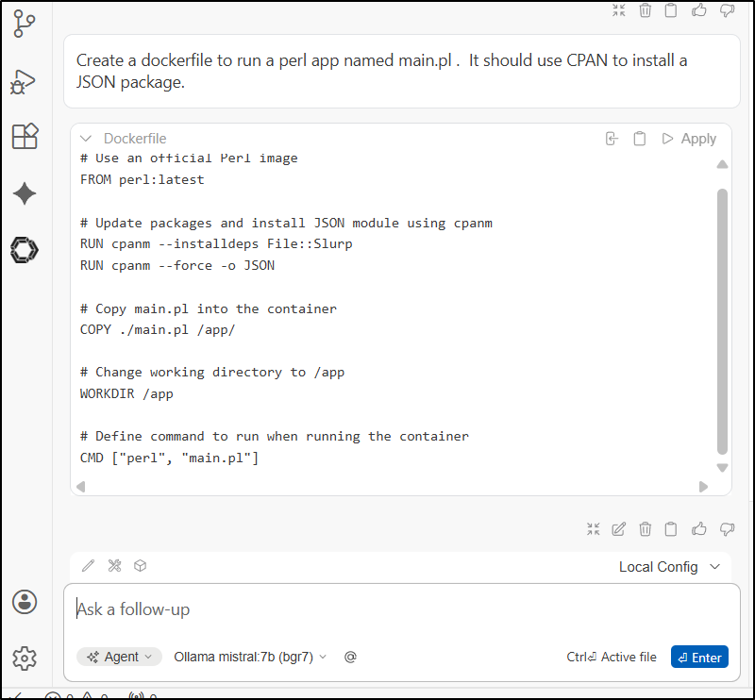The width and height of the screenshot is (755, 700).
Task: Collapse the Dockerfile code block chevron
Action: click(x=86, y=138)
